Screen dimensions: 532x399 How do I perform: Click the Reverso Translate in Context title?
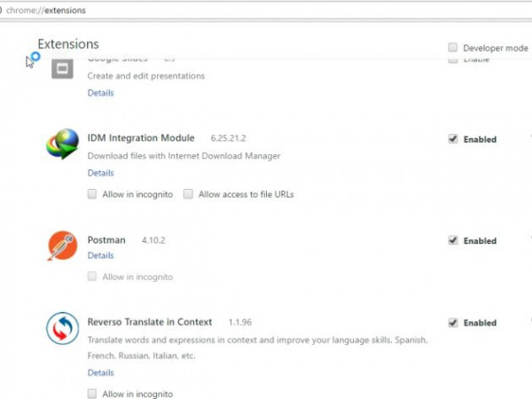pos(150,322)
